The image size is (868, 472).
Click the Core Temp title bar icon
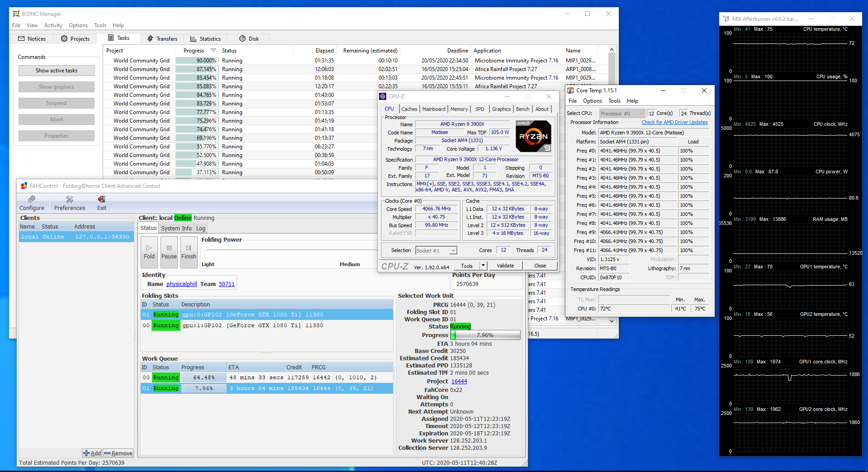[570, 90]
